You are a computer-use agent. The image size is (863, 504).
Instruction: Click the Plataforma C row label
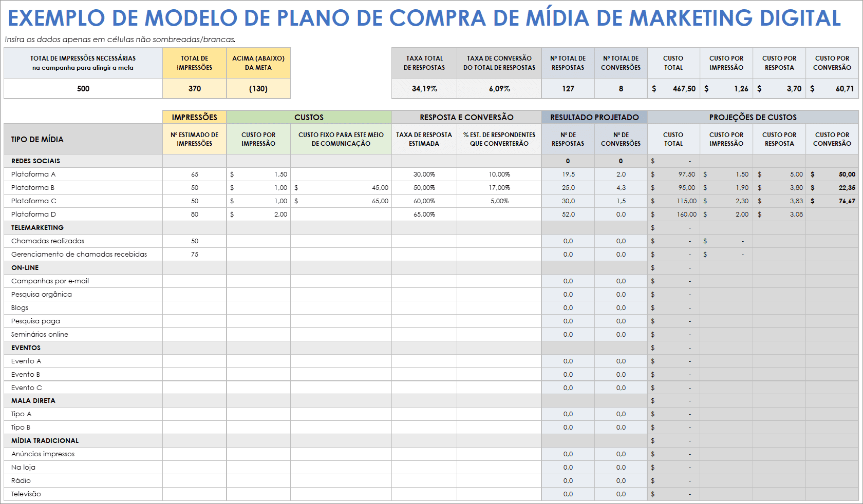click(34, 201)
